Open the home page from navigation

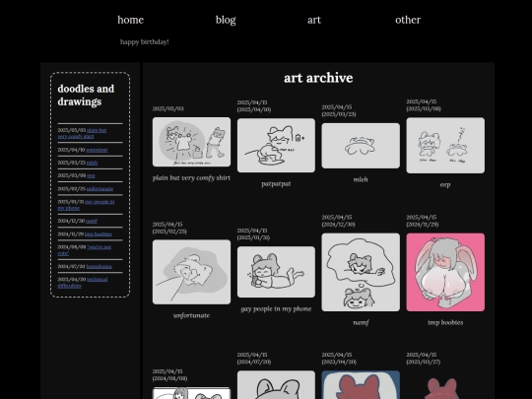point(131,20)
